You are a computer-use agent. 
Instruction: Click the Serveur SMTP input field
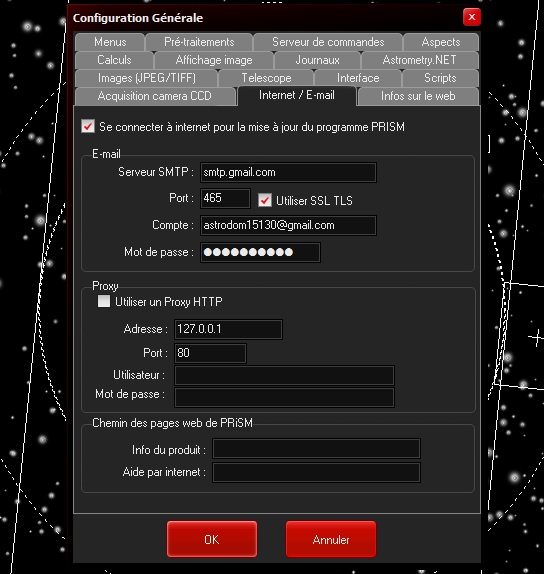pos(288,172)
